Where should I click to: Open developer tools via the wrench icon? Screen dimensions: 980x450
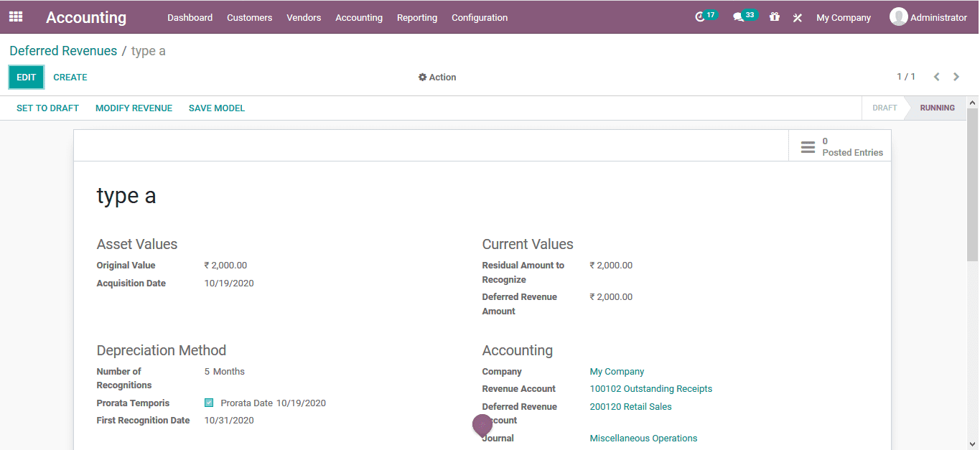[797, 17]
